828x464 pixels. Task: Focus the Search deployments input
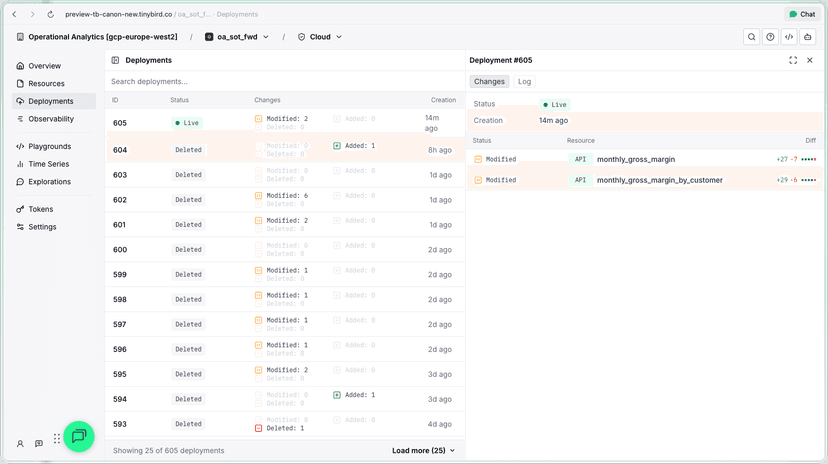pos(285,81)
